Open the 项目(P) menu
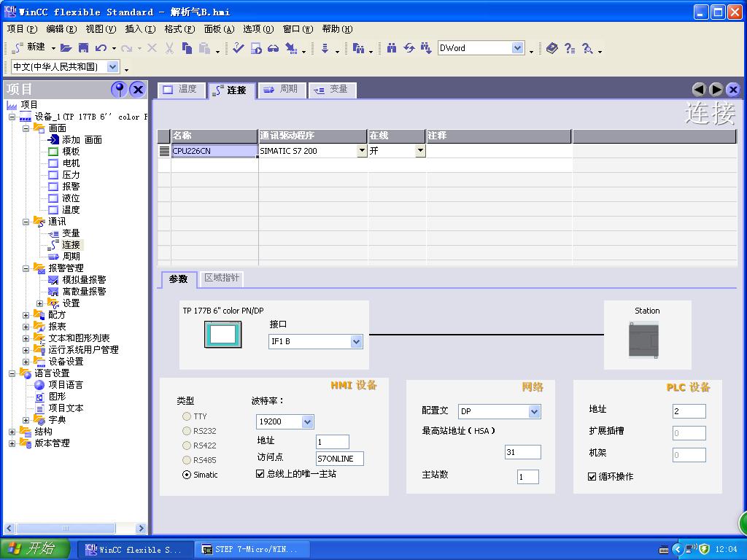Viewport: 747px width, 560px height. [x=22, y=29]
